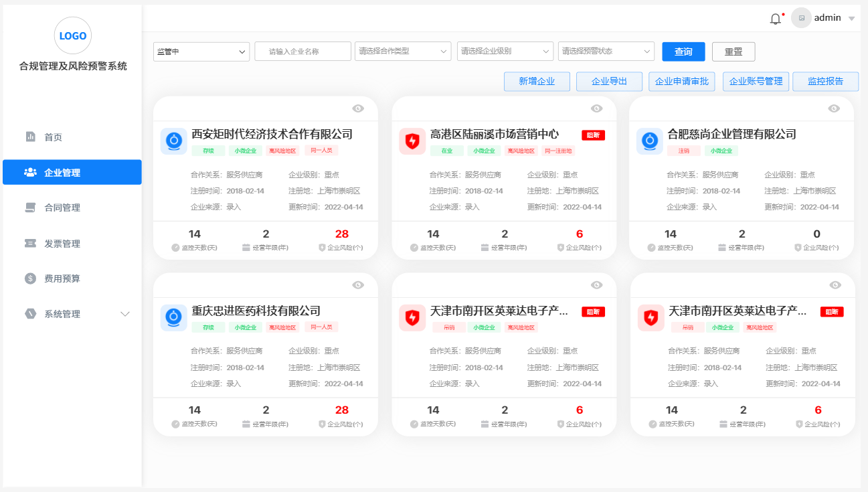868x492 pixels.
Task: Click 阻断 badge on 高港区陆丽溪 card
Action: click(593, 135)
